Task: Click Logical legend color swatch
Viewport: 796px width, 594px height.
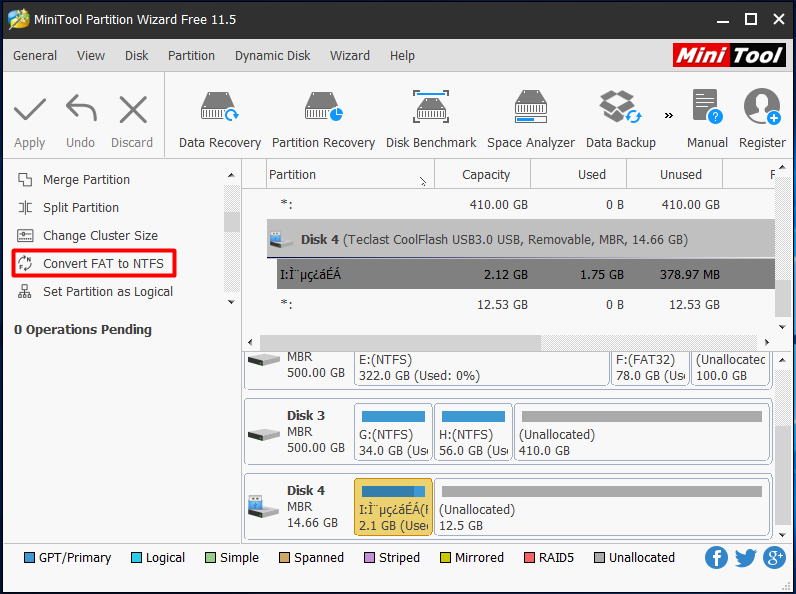Action: click(136, 557)
